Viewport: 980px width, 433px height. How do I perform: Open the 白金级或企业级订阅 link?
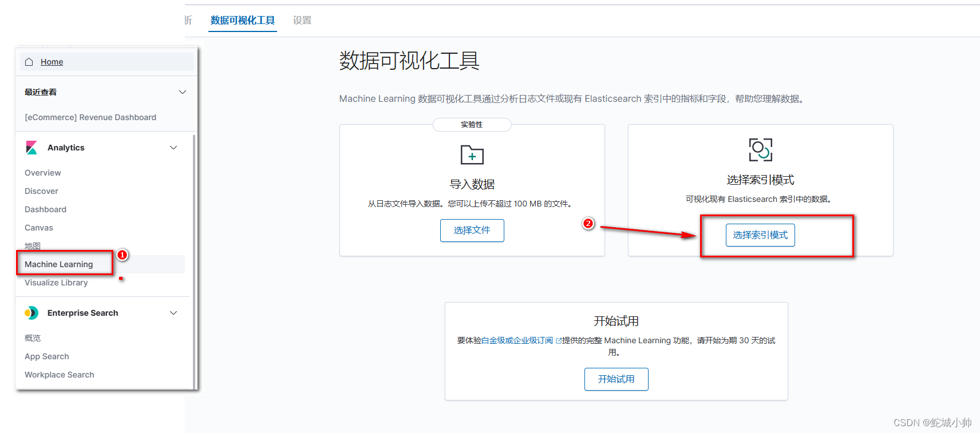coord(517,340)
